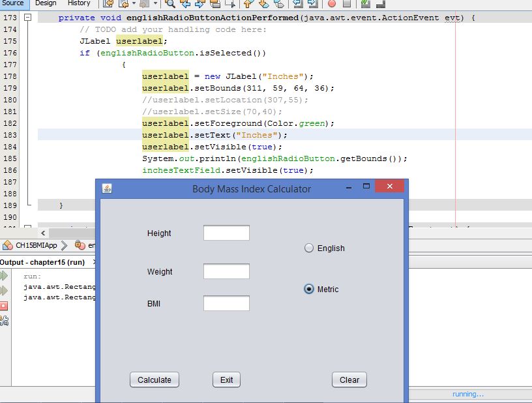
Task: Toggle the Comment lines icon in toolbar
Action: [366, 5]
